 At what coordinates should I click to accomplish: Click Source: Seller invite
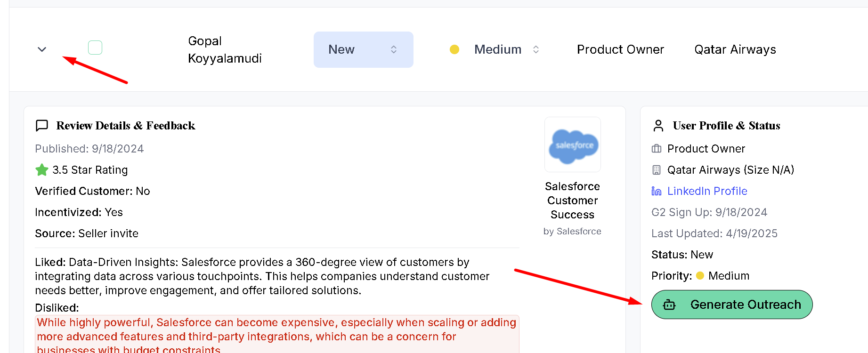point(87,233)
